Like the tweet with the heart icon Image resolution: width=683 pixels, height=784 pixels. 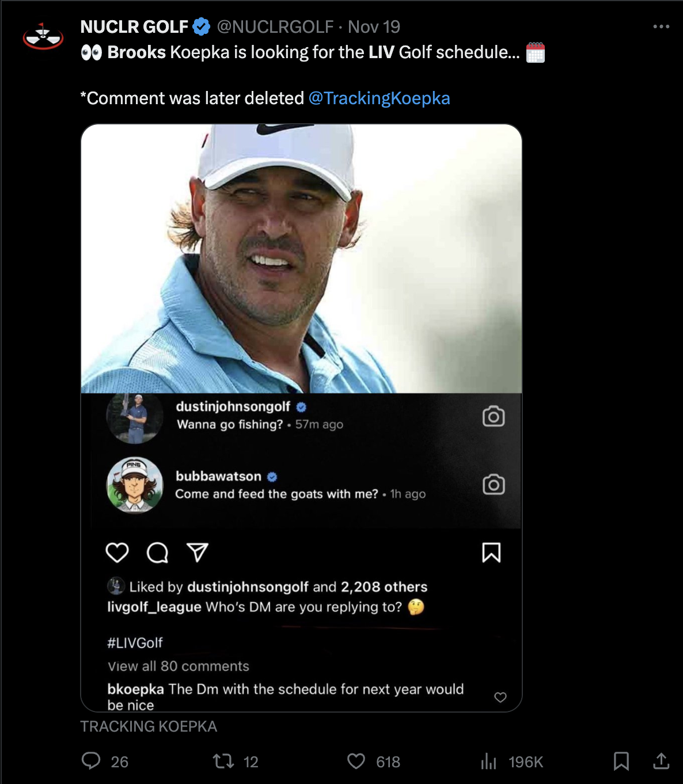(x=356, y=761)
